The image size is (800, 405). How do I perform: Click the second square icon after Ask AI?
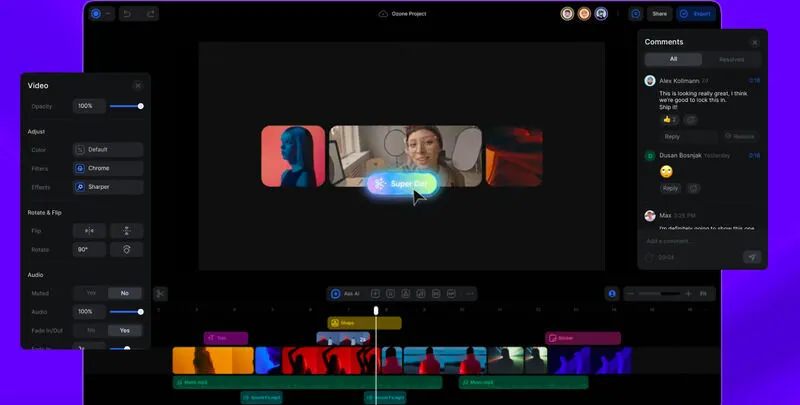point(390,294)
